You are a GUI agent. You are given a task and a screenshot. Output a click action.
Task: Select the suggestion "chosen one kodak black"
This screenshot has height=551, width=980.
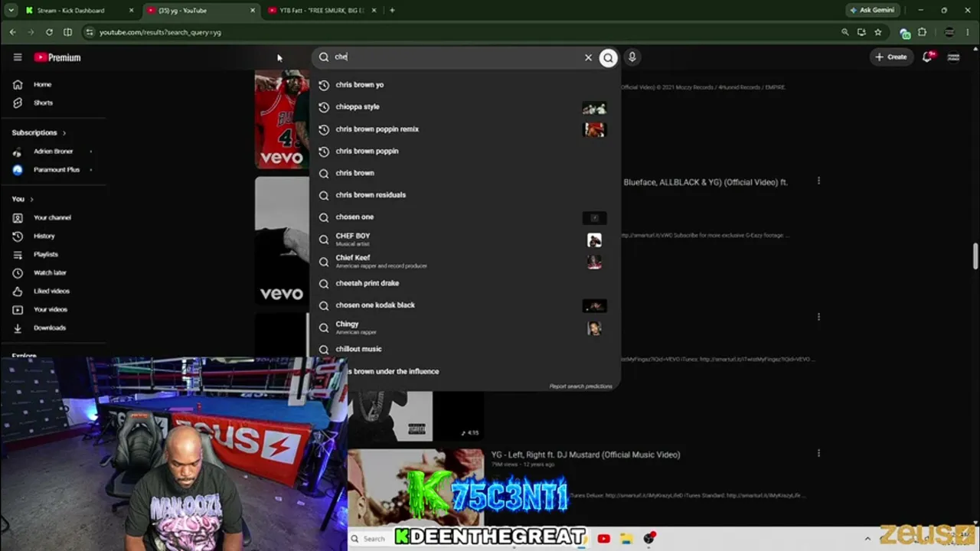(x=465, y=305)
